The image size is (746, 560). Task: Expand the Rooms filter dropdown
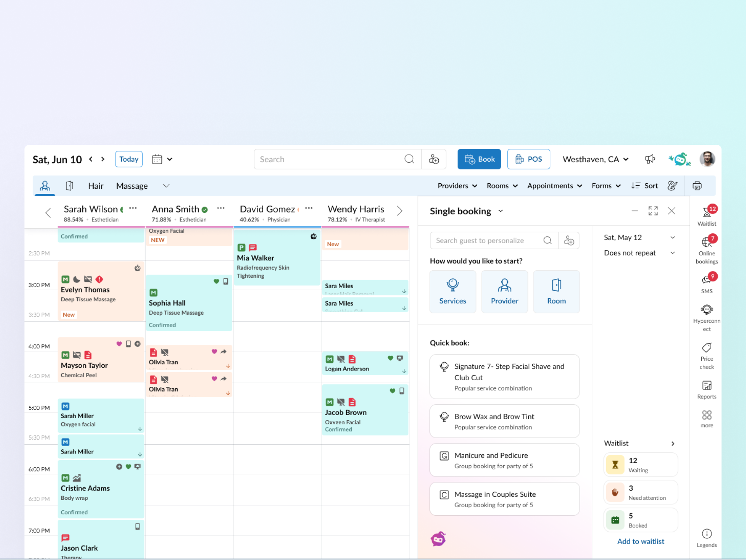502,186
